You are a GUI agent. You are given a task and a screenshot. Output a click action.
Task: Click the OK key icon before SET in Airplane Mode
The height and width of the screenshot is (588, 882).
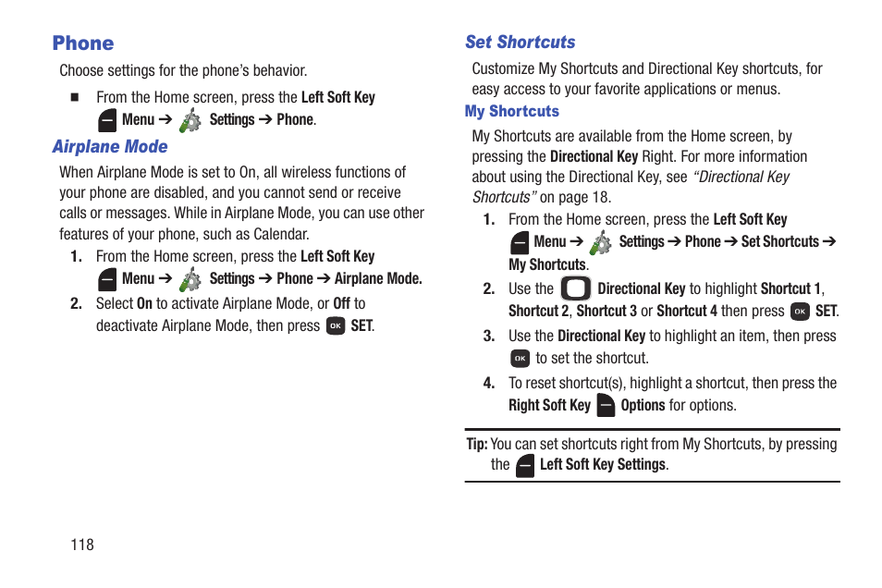[336, 325]
